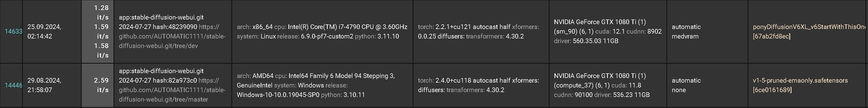This screenshot has height=108, width=868.
Task: Click the v1-5-pruned-emaonly.safetensors model name
Action: tap(800, 81)
